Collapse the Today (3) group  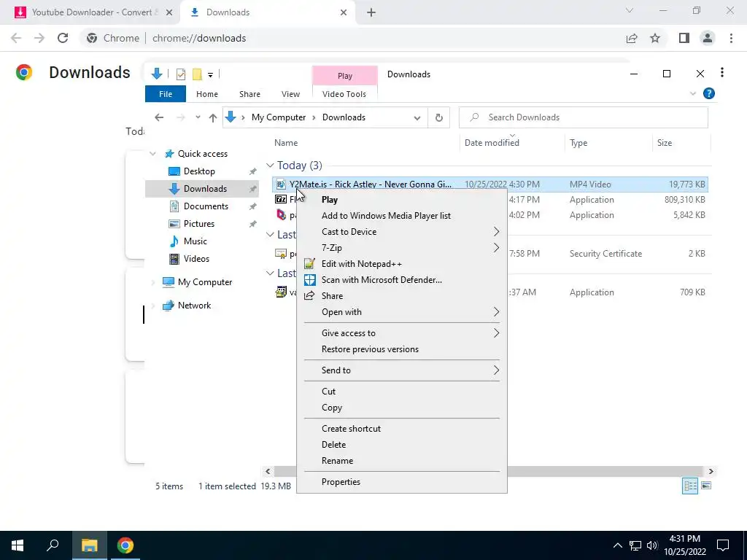(270, 166)
